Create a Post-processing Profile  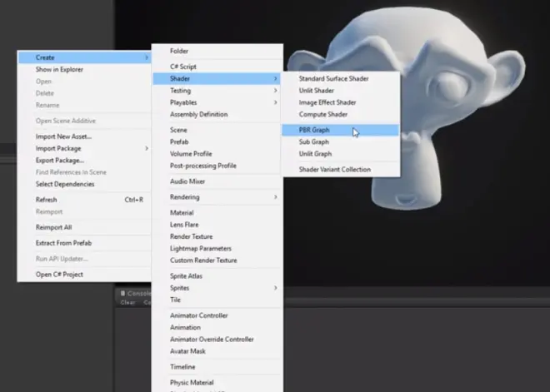point(217,166)
